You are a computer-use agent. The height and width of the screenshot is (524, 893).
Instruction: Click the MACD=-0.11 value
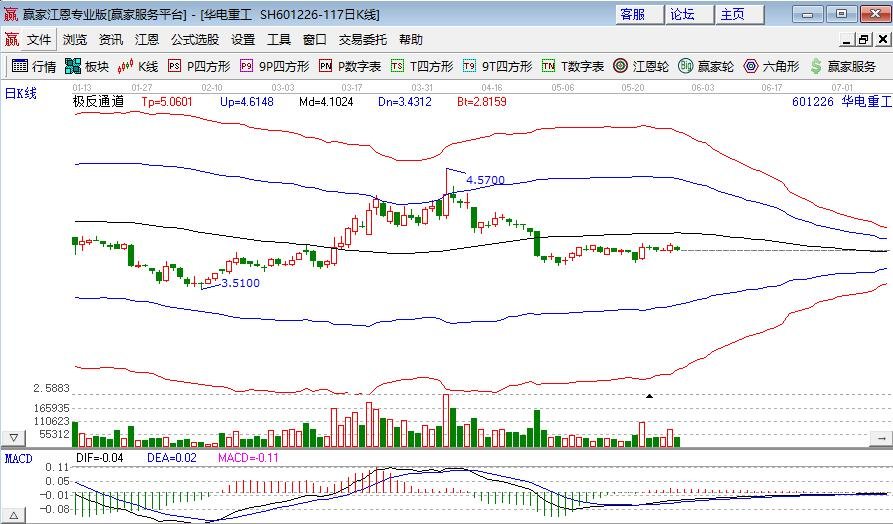click(248, 458)
